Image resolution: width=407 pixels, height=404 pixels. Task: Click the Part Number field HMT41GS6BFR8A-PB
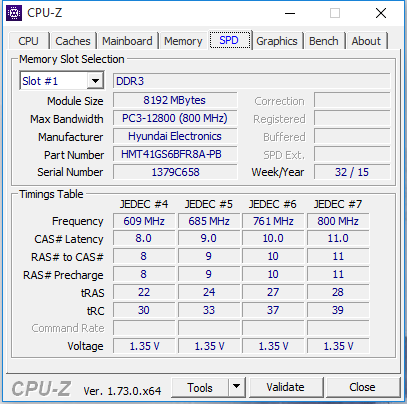[175, 154]
